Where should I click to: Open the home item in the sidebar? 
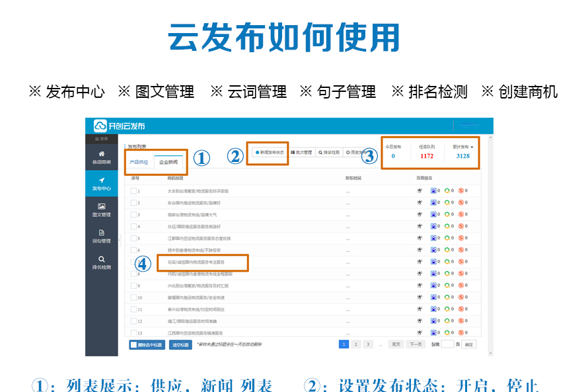pyautogui.click(x=101, y=157)
